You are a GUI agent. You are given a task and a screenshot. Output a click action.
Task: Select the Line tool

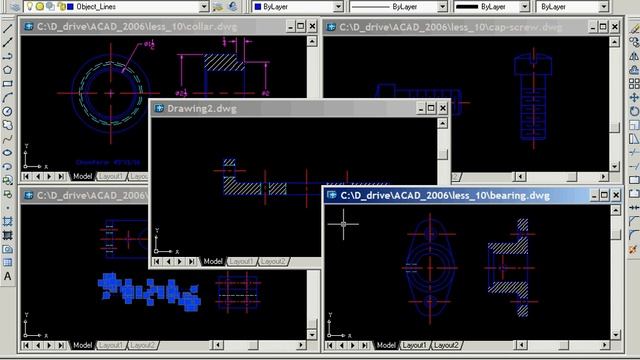coord(7,29)
